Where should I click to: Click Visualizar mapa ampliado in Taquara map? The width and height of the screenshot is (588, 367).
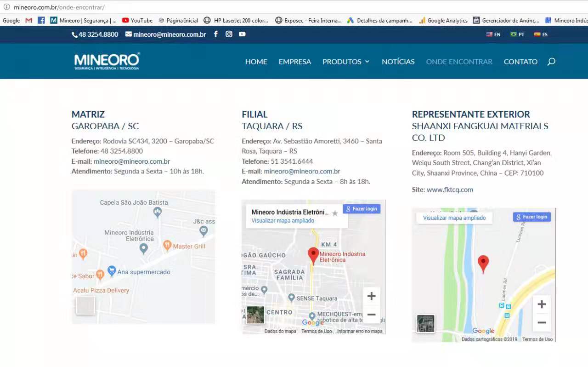283,221
